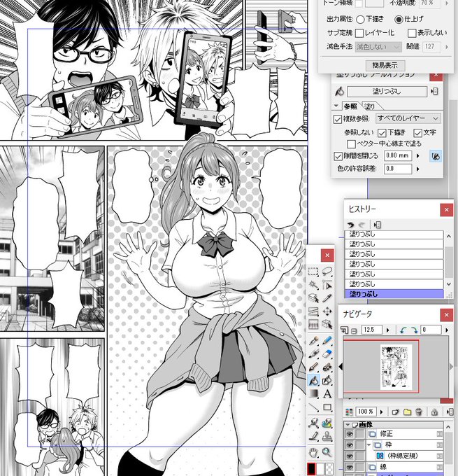The image size is (458, 476).
Task: Click the lock layer icon
Action: pyautogui.click(x=434, y=412)
